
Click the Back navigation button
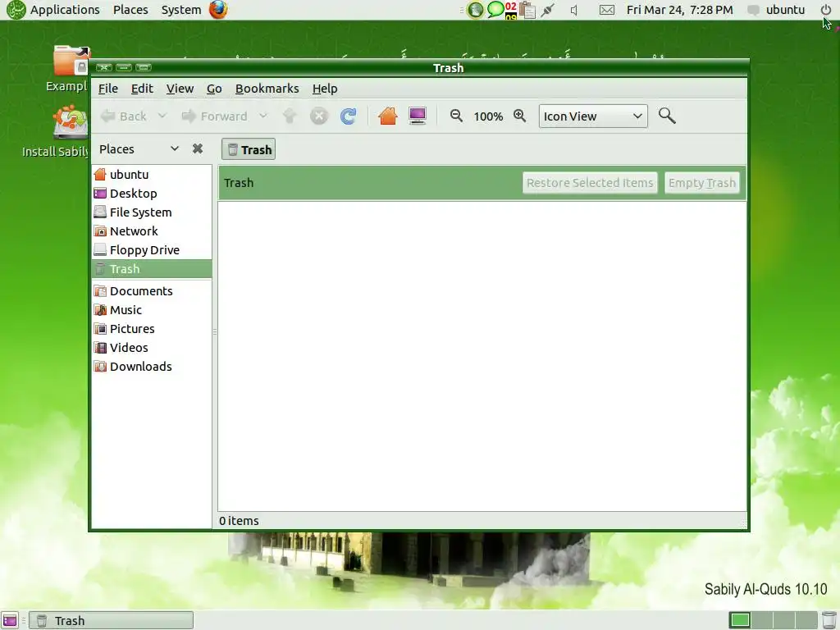(x=125, y=116)
